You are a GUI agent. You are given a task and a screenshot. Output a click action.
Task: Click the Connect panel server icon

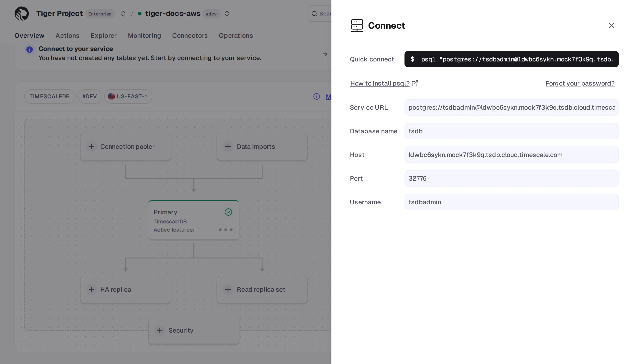click(357, 25)
